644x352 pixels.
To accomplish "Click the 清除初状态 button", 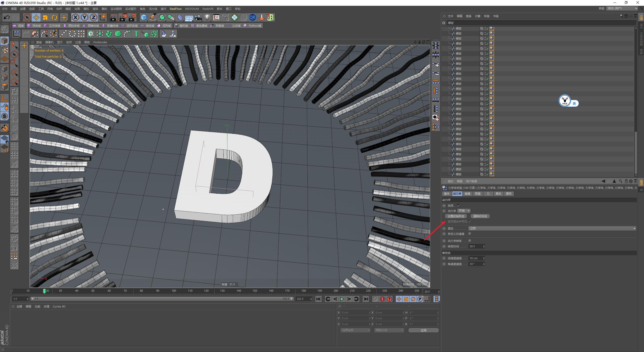I will tap(480, 216).
